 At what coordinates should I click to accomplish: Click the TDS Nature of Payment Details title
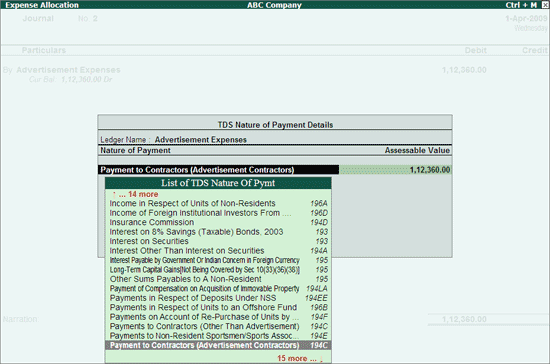point(275,125)
